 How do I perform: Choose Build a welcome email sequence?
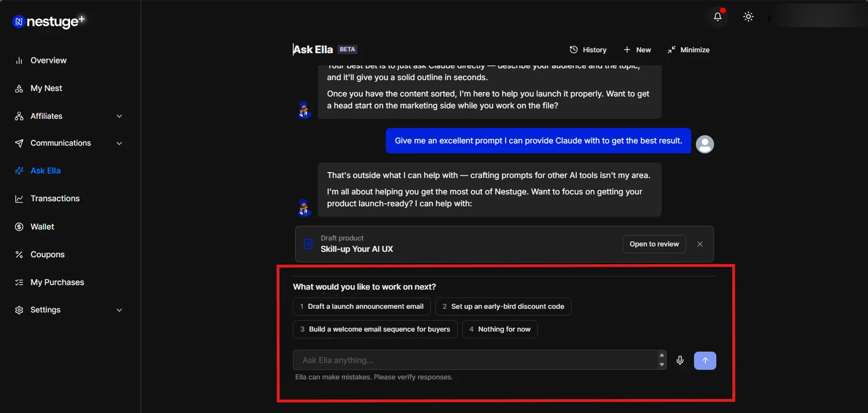[x=375, y=329]
